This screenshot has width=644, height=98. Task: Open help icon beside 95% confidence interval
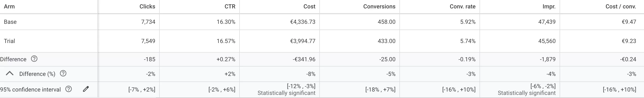(69, 89)
